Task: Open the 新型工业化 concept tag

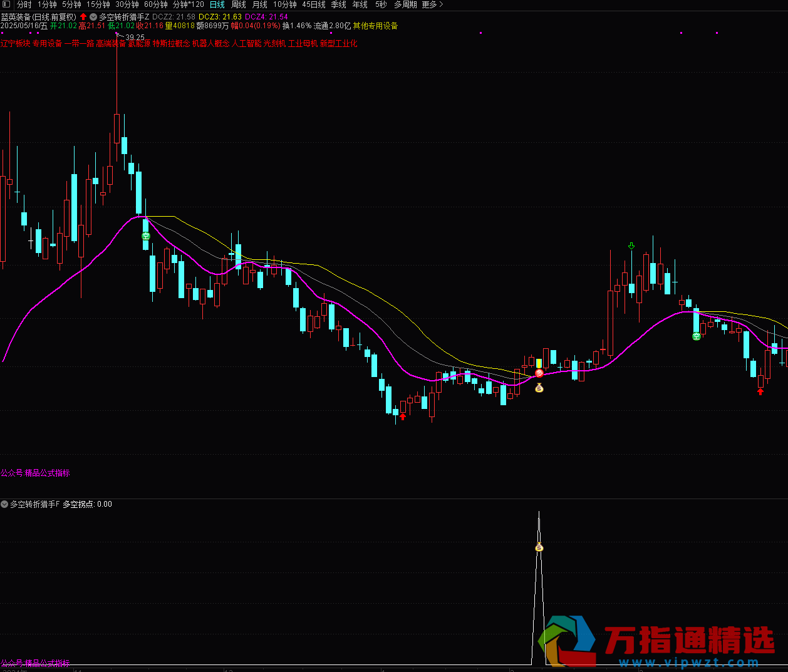Action: pos(339,43)
